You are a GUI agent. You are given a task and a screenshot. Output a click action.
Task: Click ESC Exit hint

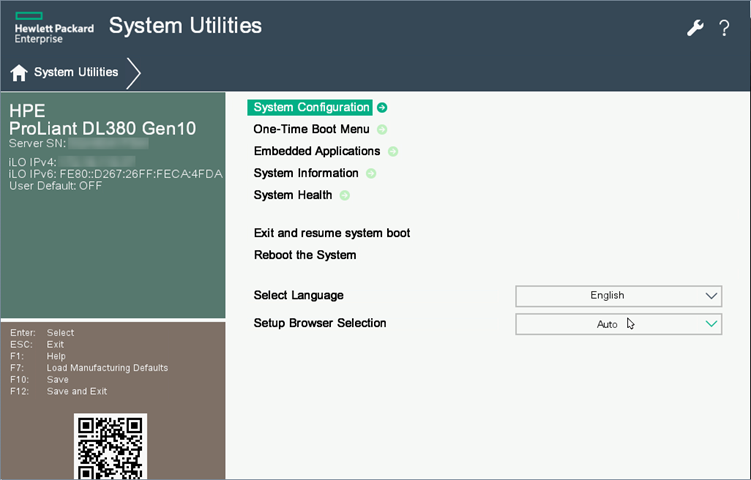coord(37,344)
